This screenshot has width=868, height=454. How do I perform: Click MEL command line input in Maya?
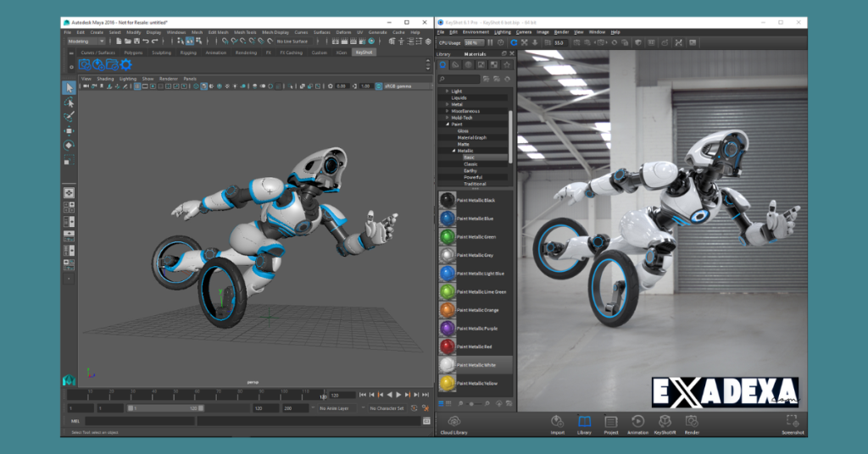[x=140, y=421]
